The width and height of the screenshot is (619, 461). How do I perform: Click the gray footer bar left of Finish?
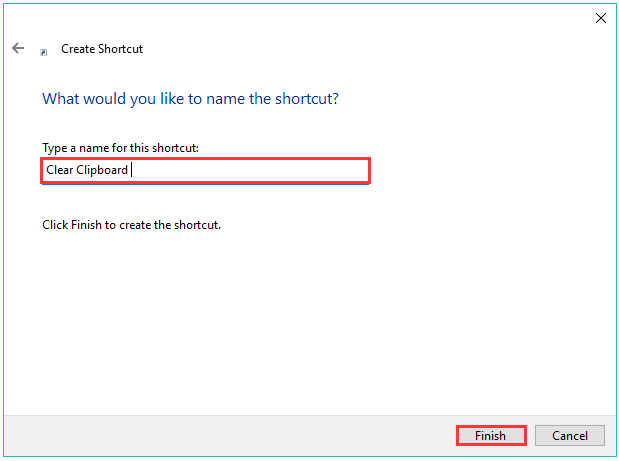229,435
